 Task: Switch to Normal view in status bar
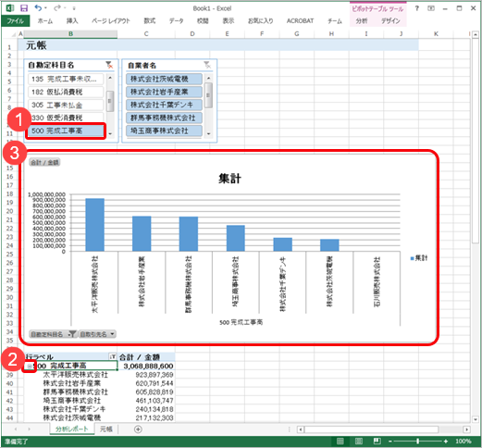coord(340,442)
